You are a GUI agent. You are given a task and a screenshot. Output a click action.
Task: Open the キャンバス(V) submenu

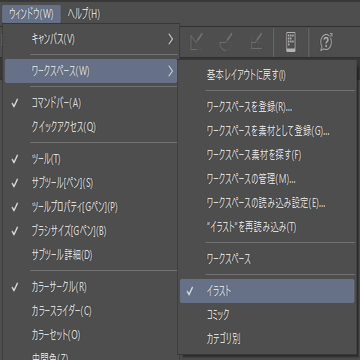[91, 39]
